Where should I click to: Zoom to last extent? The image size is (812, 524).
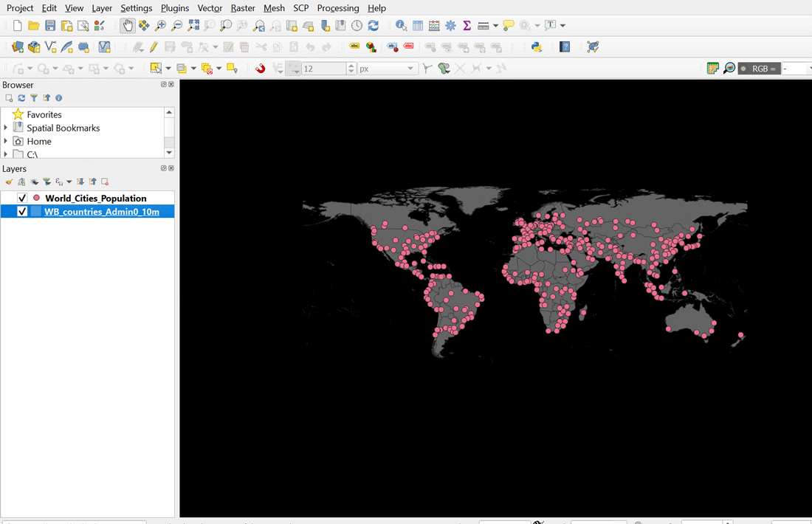(259, 25)
